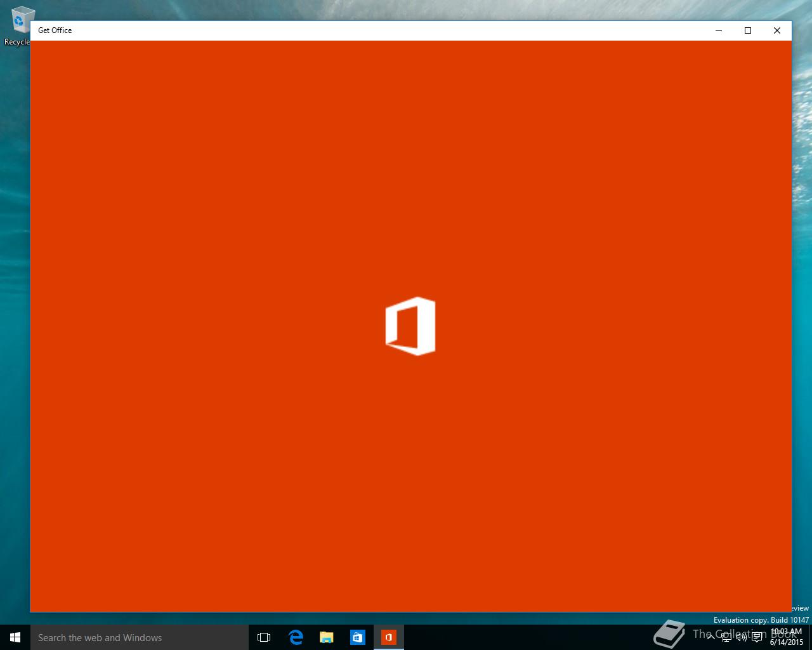Maximize the Get Office window
Viewport: 812px width, 650px height.
[748, 30]
